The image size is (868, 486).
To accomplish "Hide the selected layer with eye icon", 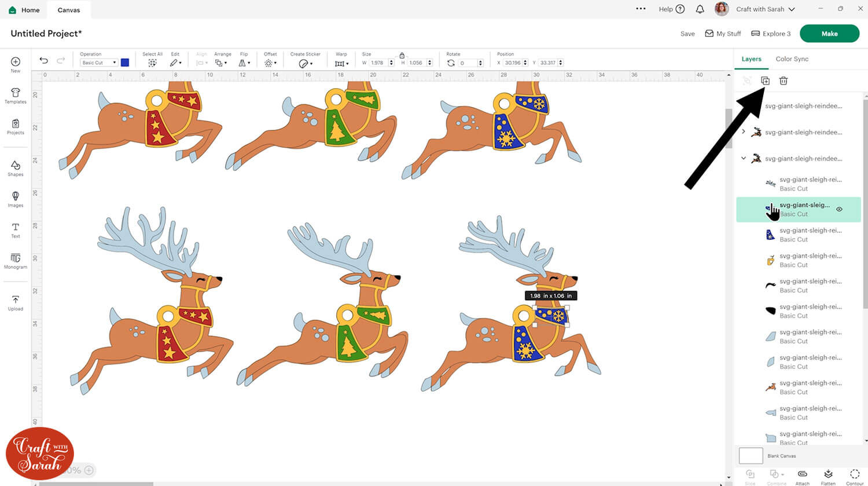I will click(x=839, y=209).
